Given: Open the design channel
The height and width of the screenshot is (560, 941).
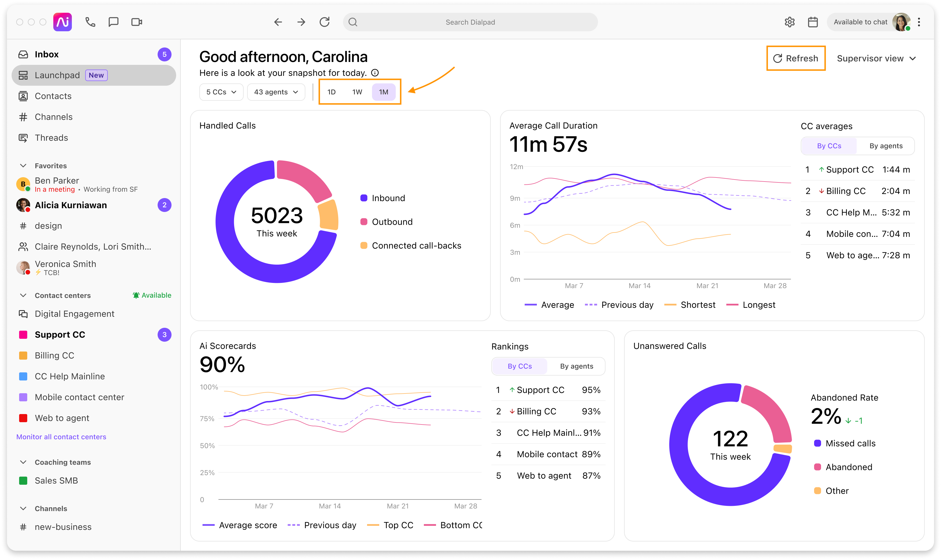Looking at the screenshot, I should pos(94,226).
